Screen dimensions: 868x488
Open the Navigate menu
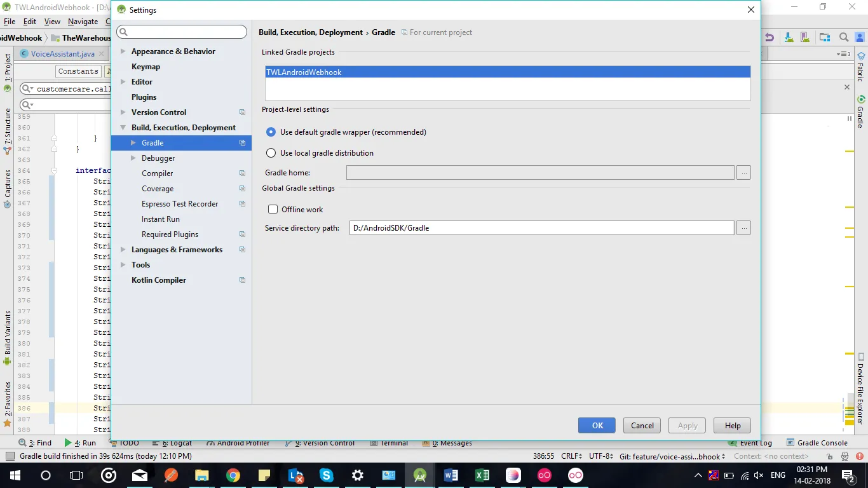click(83, 22)
